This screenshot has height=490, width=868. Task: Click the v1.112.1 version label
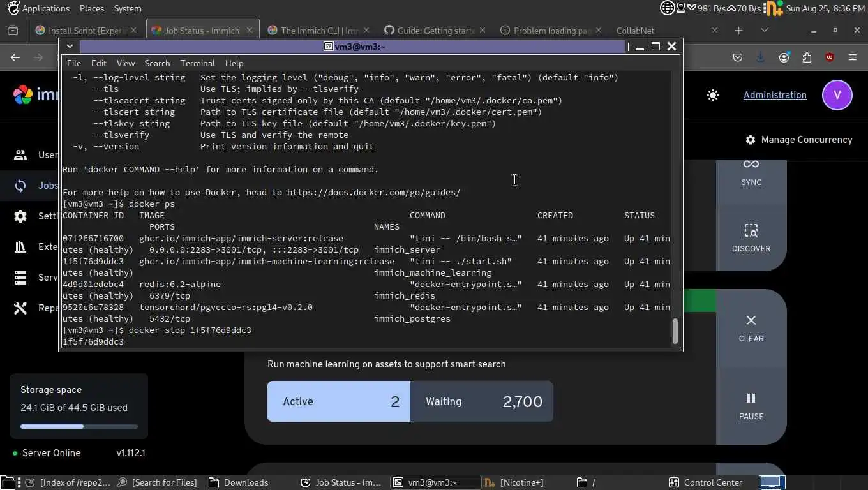[x=131, y=453]
